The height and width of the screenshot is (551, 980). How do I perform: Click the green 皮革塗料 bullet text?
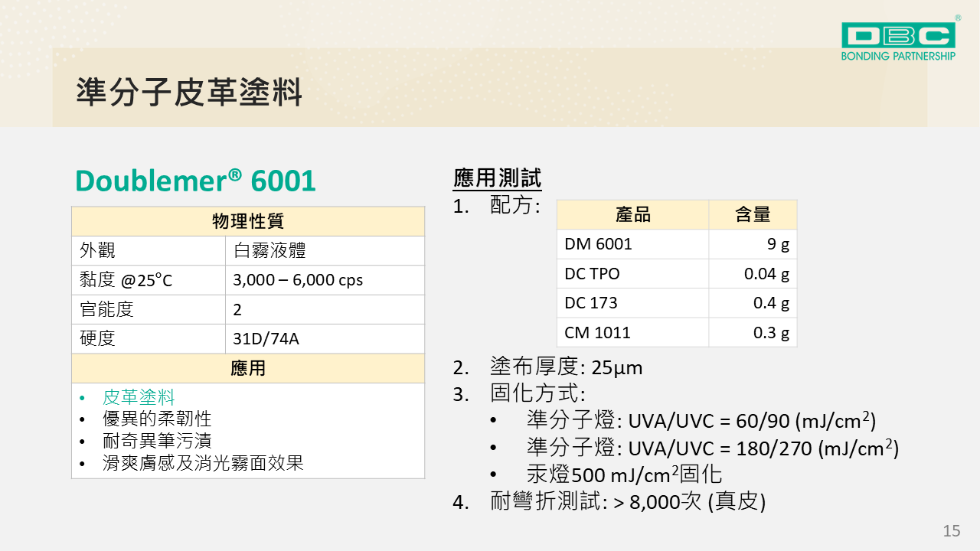[x=139, y=398]
